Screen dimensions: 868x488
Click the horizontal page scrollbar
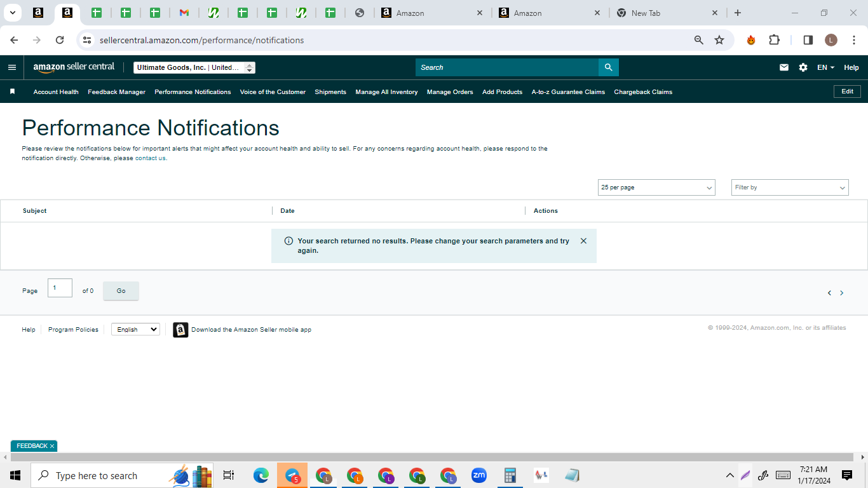[431, 457]
